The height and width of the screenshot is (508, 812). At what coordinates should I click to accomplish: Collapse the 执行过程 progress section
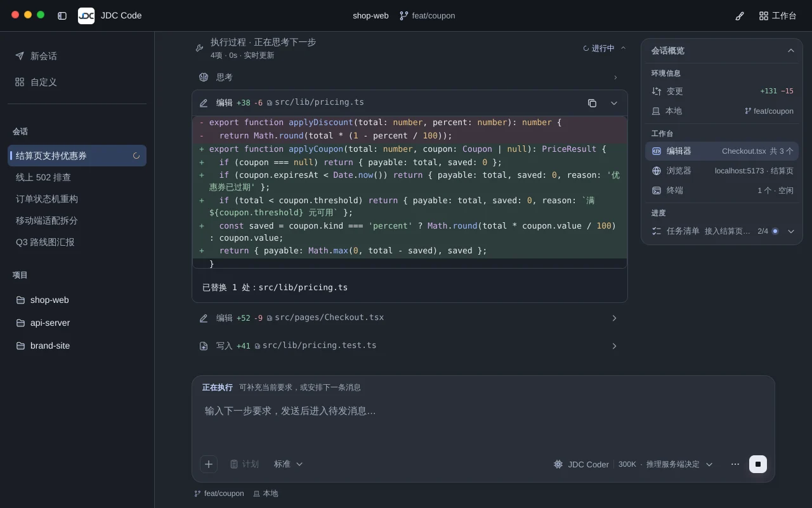pos(623,48)
